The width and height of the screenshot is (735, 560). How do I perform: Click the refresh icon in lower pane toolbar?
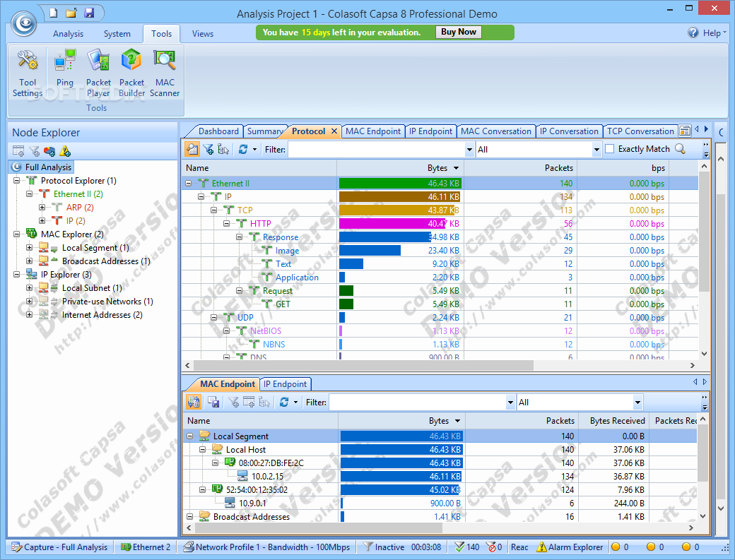pyautogui.click(x=283, y=403)
